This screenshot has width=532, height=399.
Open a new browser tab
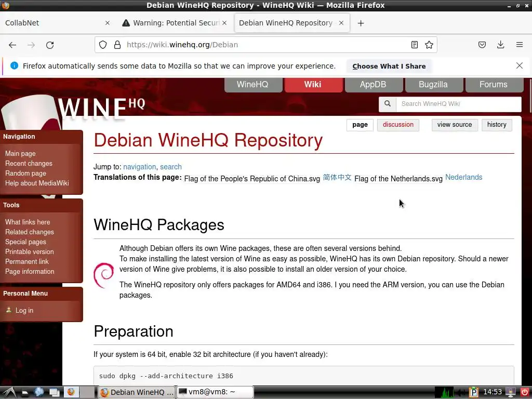tap(361, 23)
